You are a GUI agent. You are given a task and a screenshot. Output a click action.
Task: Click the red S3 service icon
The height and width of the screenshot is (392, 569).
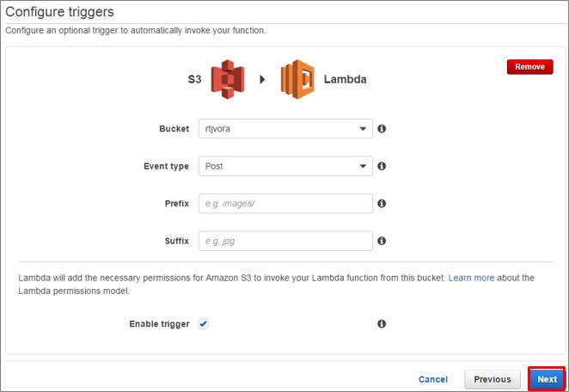pyautogui.click(x=228, y=79)
